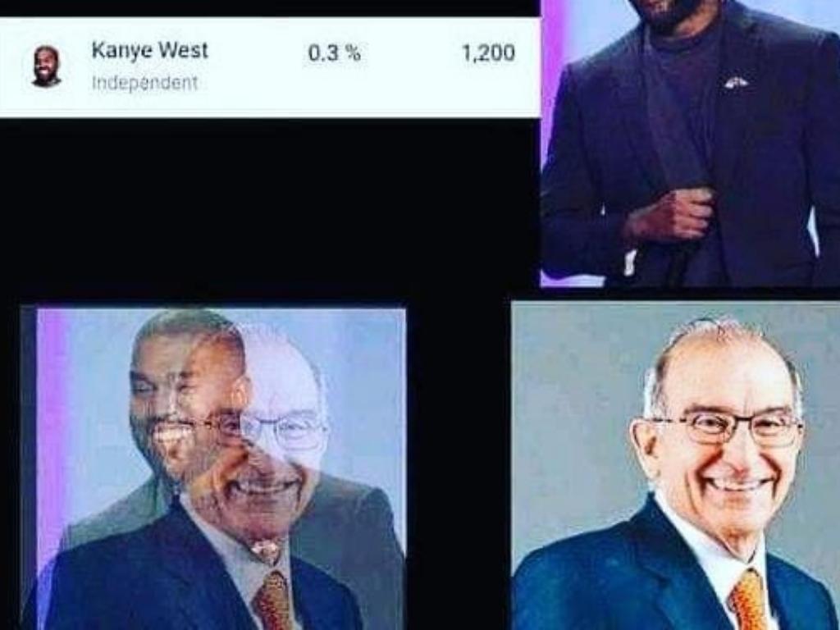This screenshot has height=630, width=840.
Task: Click the empty black area between photos
Action: (268, 209)
